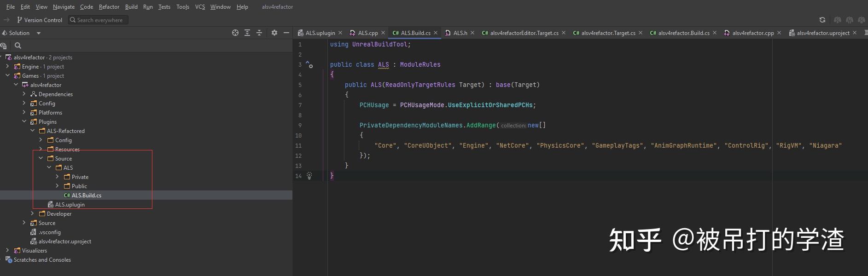Click the inheritors gutter icon on line 3
Viewport: 868px width, 276px height.
coord(309,65)
